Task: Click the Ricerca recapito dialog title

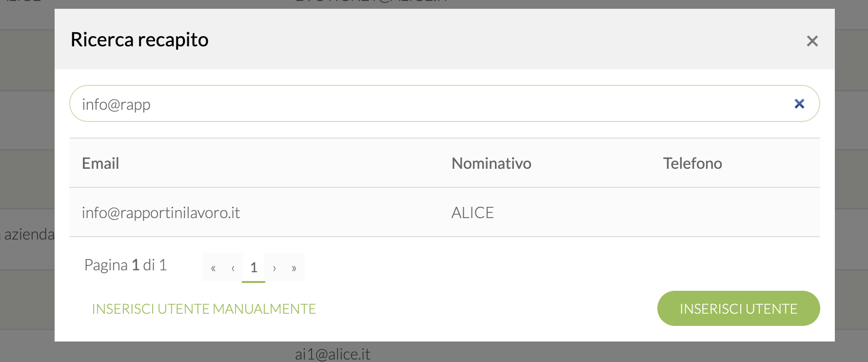Action: tap(139, 40)
